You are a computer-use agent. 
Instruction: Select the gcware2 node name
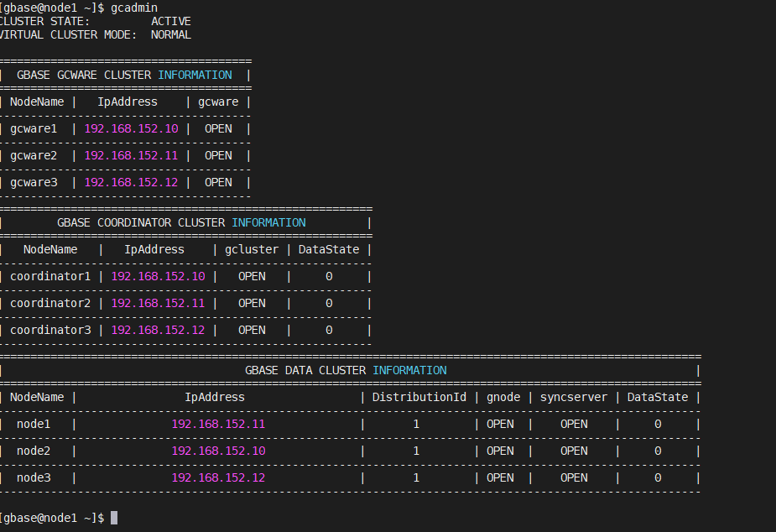[x=34, y=155]
